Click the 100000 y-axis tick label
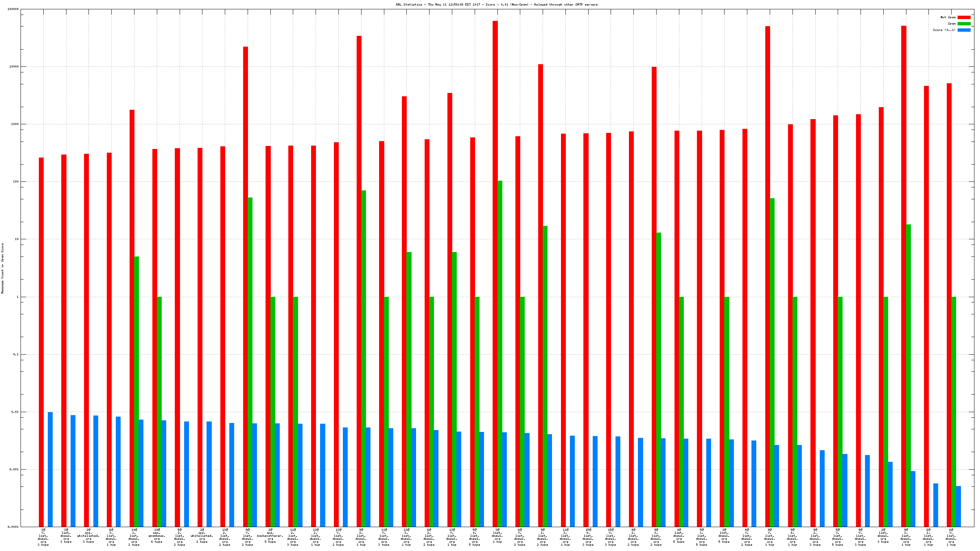The height and width of the screenshot is (551, 980). [13, 9]
